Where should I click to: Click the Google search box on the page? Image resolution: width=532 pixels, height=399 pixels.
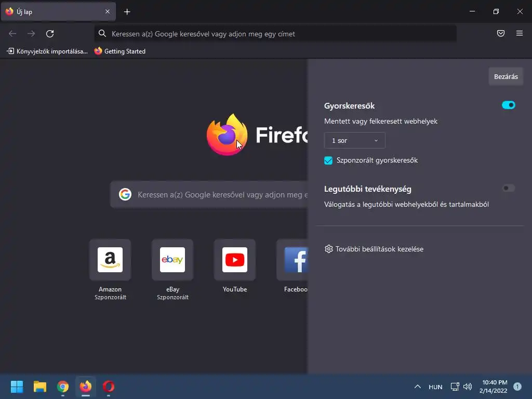tap(209, 195)
